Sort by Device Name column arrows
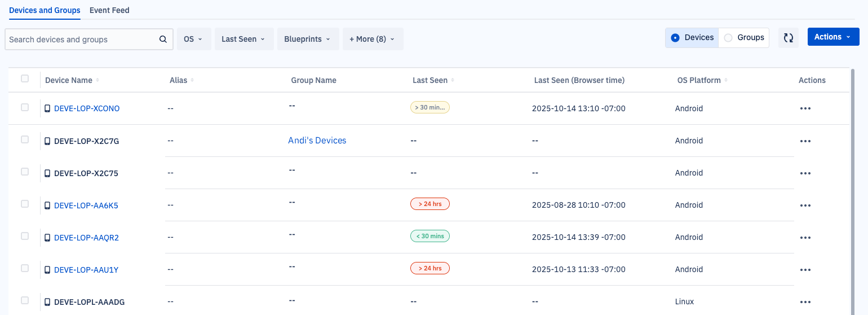This screenshot has width=868, height=315. [98, 81]
